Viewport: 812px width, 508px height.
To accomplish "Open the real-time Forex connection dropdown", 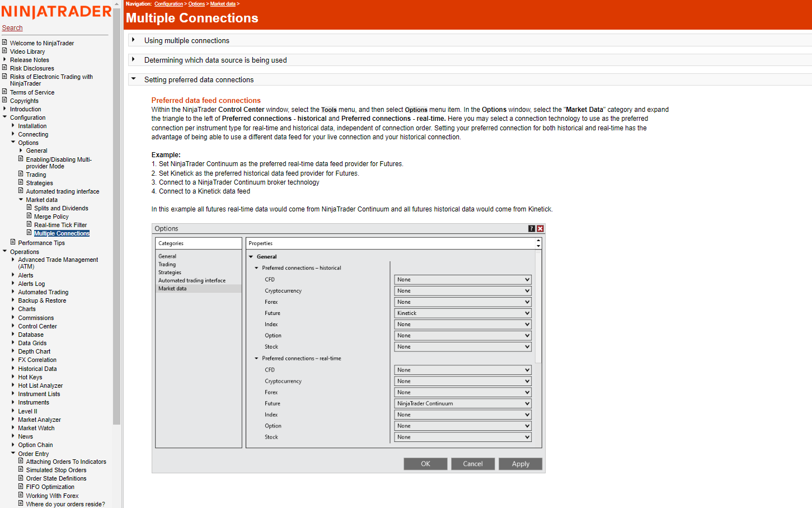I will (463, 392).
